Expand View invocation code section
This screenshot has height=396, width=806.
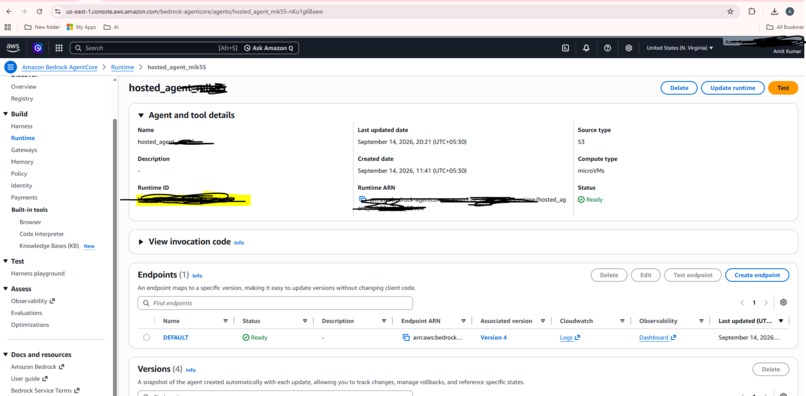click(141, 242)
